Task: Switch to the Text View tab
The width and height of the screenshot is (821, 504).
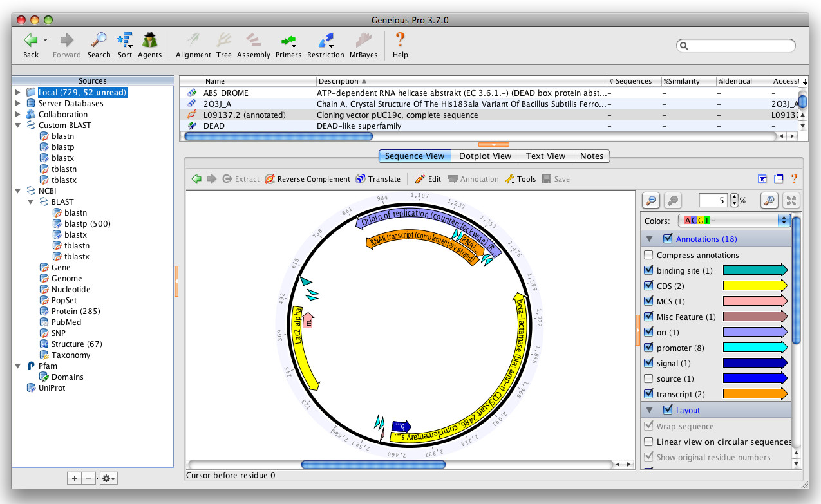Action: (545, 156)
